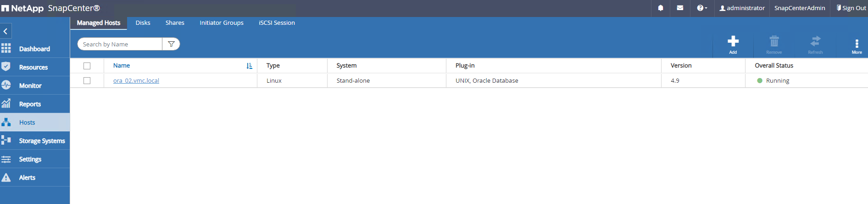Click the Resources shield icon
The width and height of the screenshot is (868, 204).
pyautogui.click(x=6, y=67)
